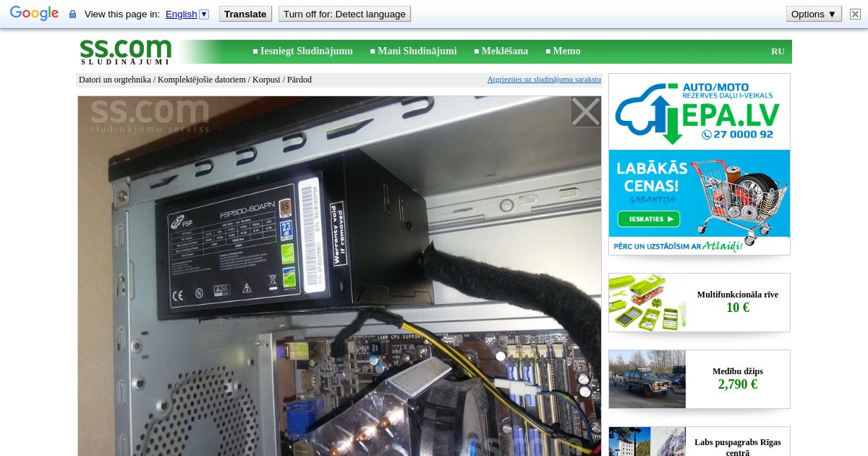Close the enlarged photo with X icon
This screenshot has width=868, height=456.
point(585,111)
